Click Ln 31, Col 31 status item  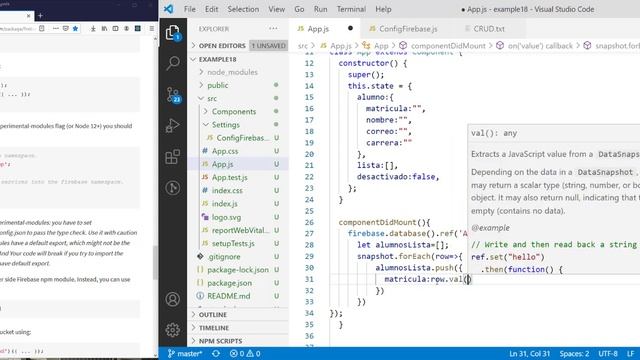(x=529, y=353)
